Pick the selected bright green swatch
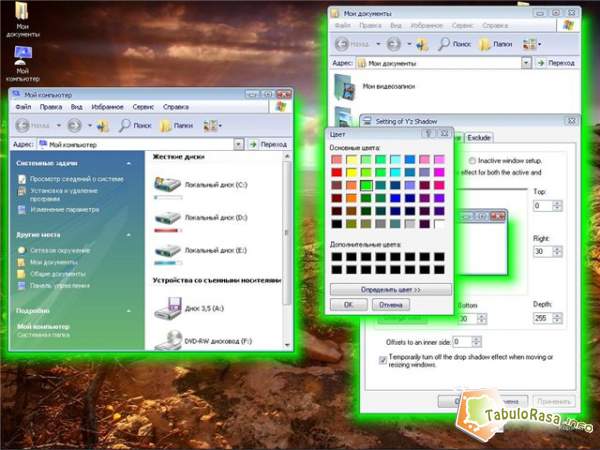The image size is (600, 450). tap(366, 185)
